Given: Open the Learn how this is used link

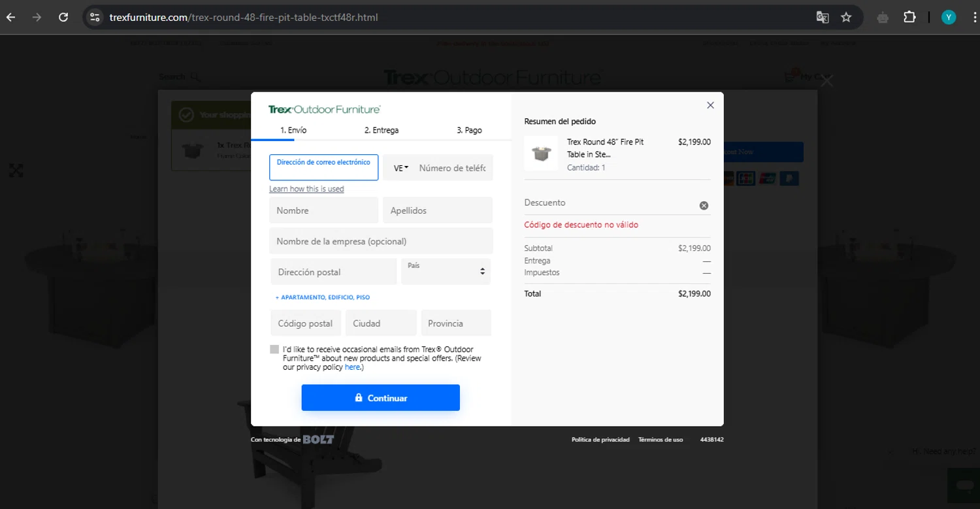Looking at the screenshot, I should pos(306,189).
